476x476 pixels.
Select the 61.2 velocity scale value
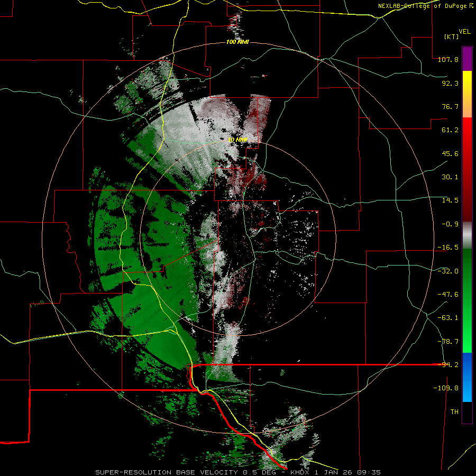(x=450, y=130)
